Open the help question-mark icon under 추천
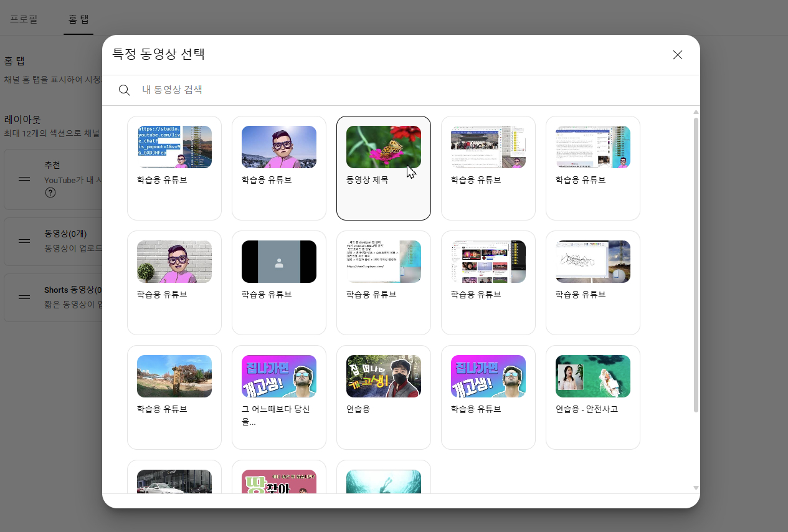Viewport: 788px width, 532px height. pos(50,193)
